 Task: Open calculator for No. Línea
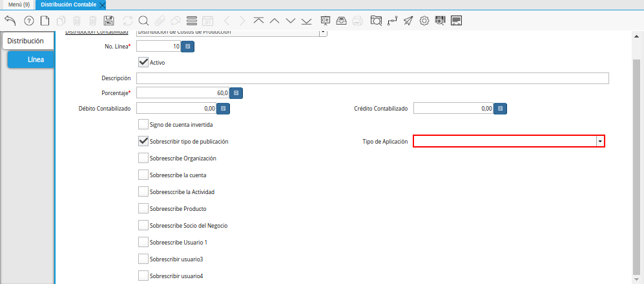188,47
